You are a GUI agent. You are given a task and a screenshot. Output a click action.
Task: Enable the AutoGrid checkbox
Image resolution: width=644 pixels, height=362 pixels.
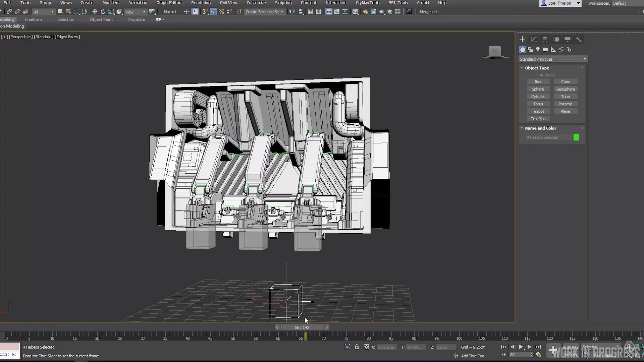[537, 75]
